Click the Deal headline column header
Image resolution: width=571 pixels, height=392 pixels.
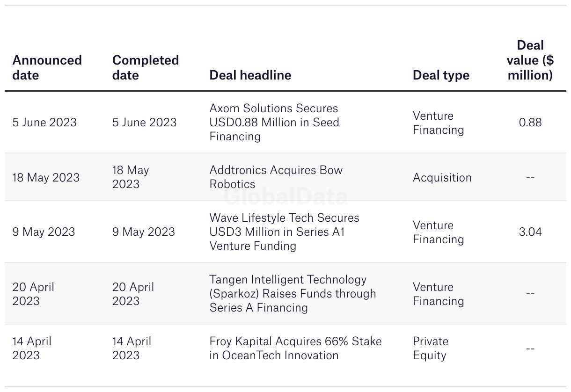250,75
